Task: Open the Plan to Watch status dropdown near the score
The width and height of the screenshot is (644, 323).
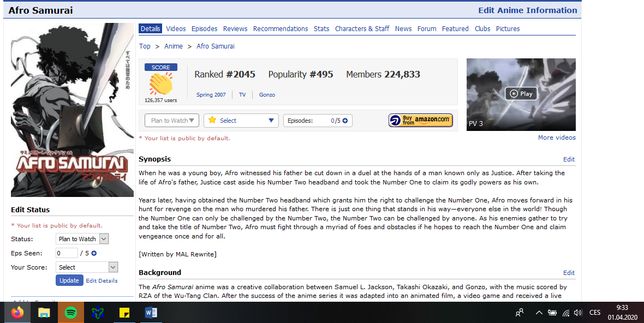Action: click(172, 121)
